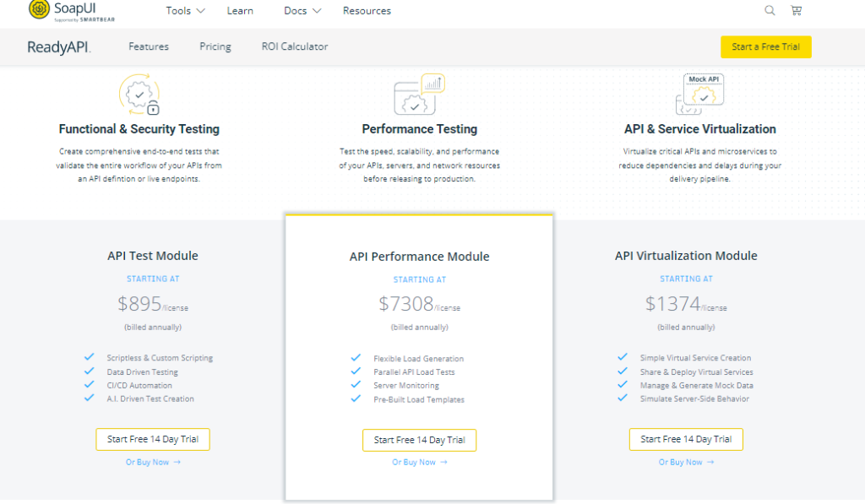This screenshot has height=504, width=865.
Task: Click the Functional & Security Testing heading
Action: tap(139, 129)
